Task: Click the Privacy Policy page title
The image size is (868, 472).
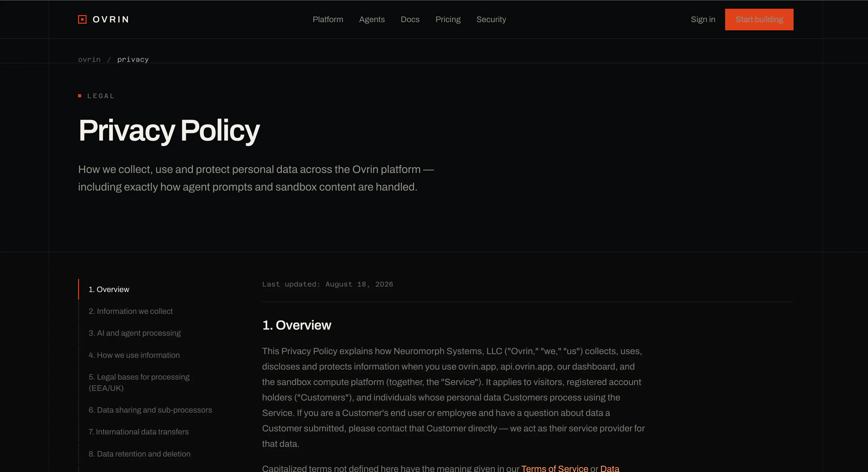Action: [x=169, y=131]
